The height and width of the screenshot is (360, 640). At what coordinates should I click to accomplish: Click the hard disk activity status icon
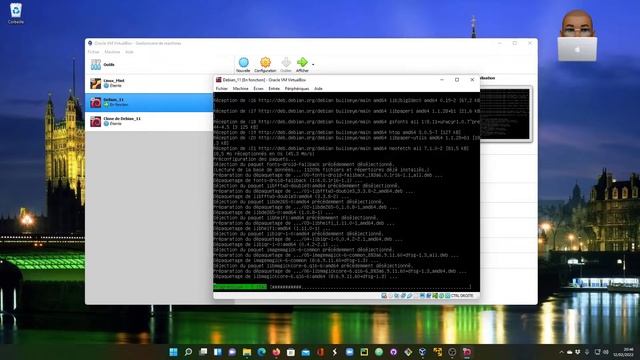tap(384, 296)
